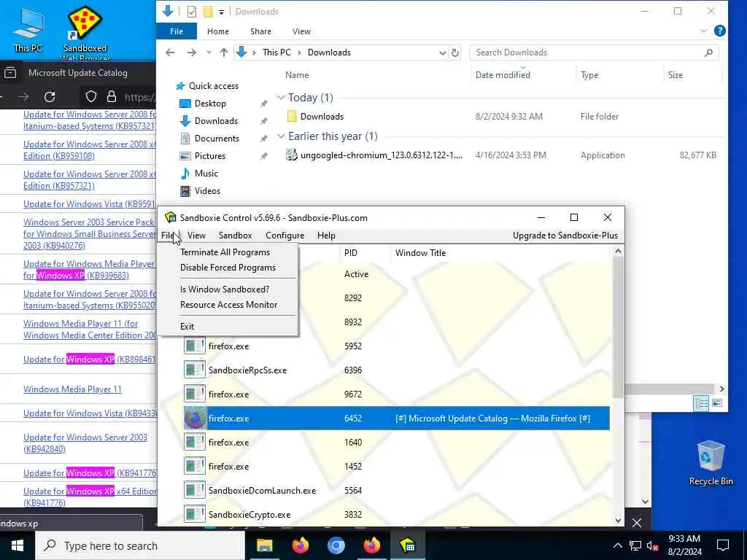Unpin the Desktop quick access pin
The width and height of the screenshot is (747, 560).
tap(263, 104)
